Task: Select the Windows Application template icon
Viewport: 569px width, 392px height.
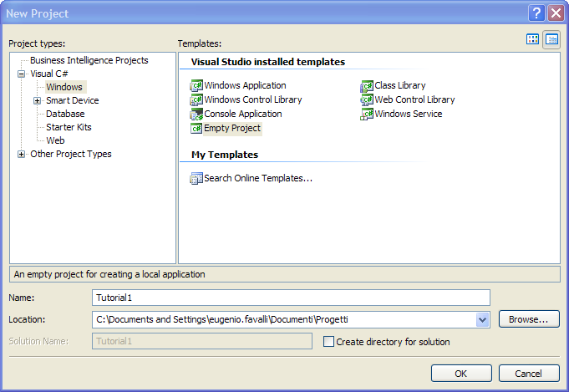Action: click(x=197, y=85)
